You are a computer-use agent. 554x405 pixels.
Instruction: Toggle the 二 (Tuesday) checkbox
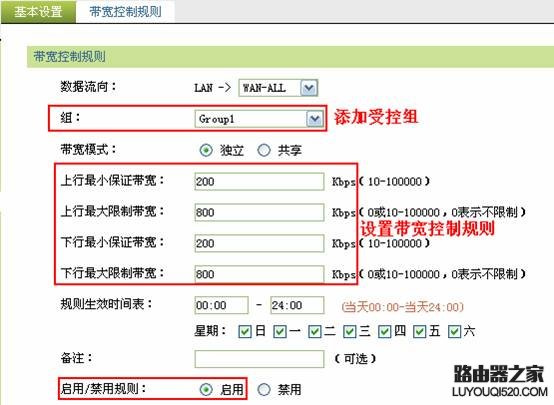point(314,331)
